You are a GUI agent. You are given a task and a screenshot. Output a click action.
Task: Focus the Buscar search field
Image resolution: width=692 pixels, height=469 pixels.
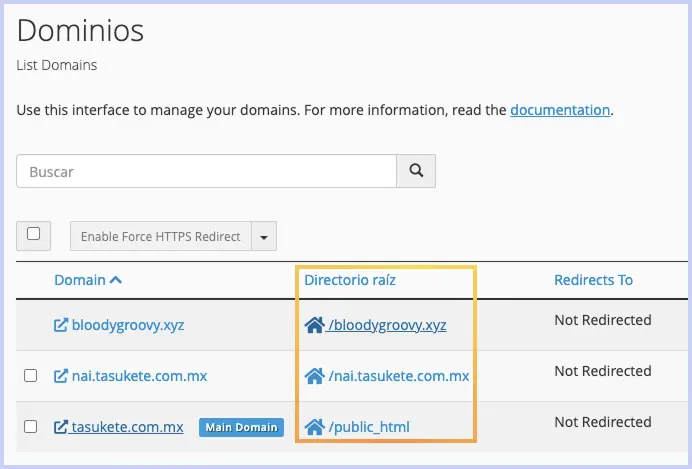(207, 171)
